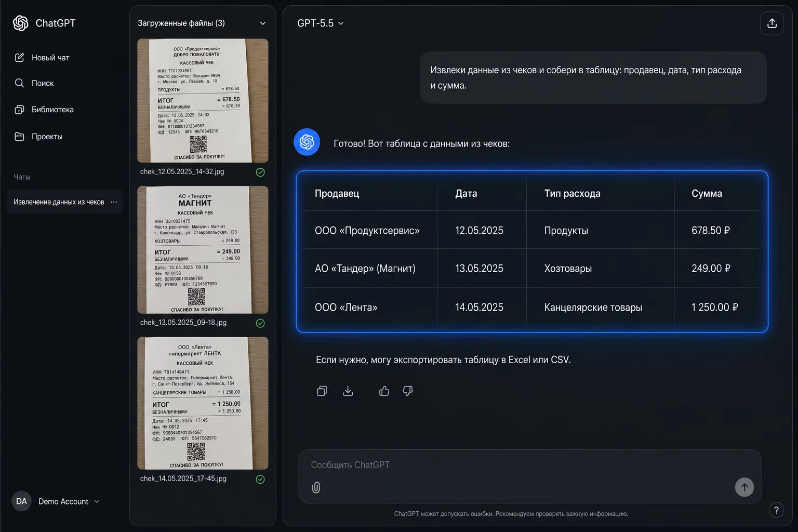798x532 pixels.
Task: Click the ChatGPT error disclaimer text
Action: click(511, 514)
